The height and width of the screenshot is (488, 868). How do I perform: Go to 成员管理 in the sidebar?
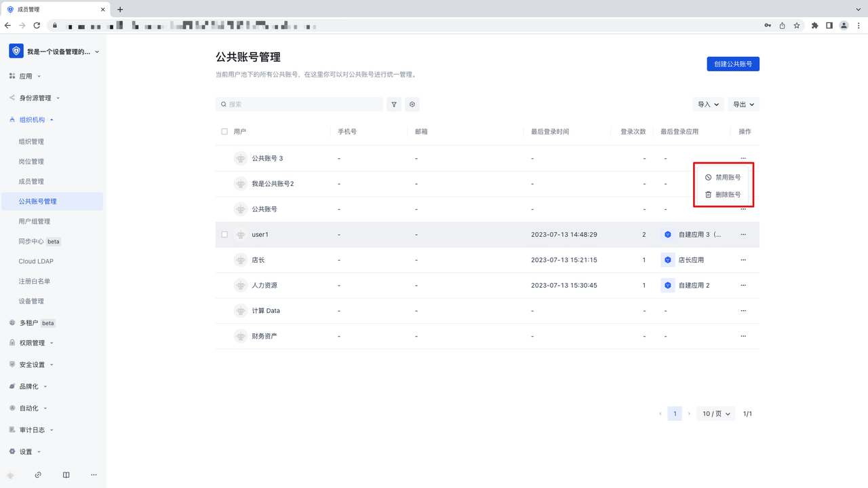point(31,181)
